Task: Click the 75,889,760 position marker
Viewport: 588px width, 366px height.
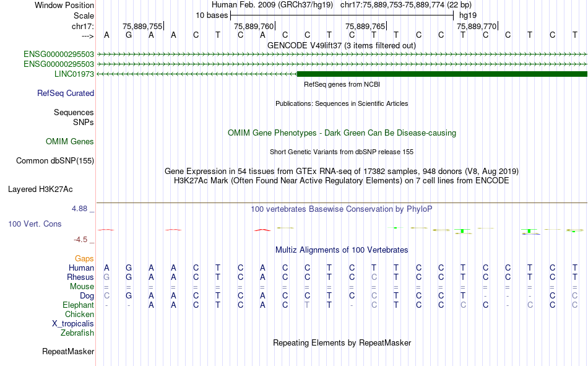Action: click(254, 26)
